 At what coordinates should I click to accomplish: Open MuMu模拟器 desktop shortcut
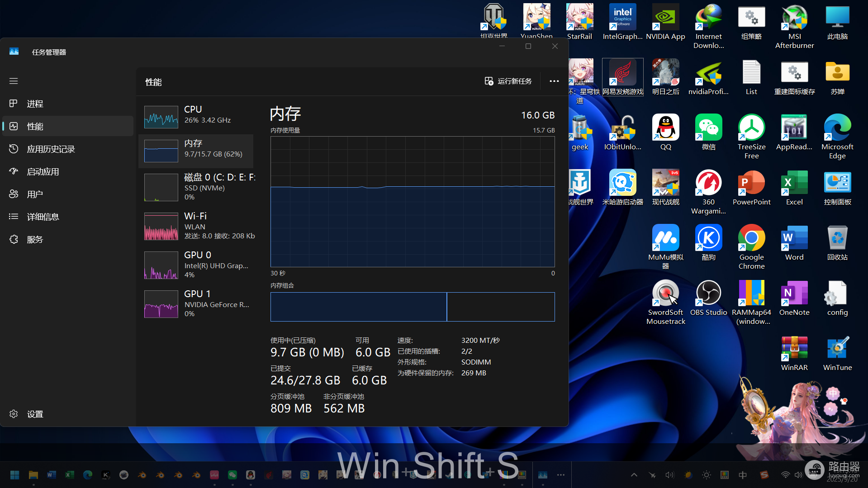(x=665, y=247)
